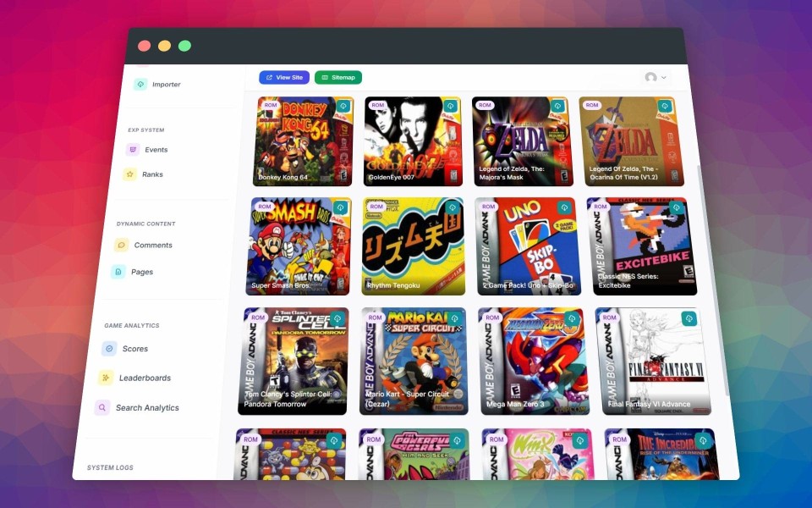Open the Donkey Kong 64 game thumbnail
812x508 pixels.
pos(304,141)
